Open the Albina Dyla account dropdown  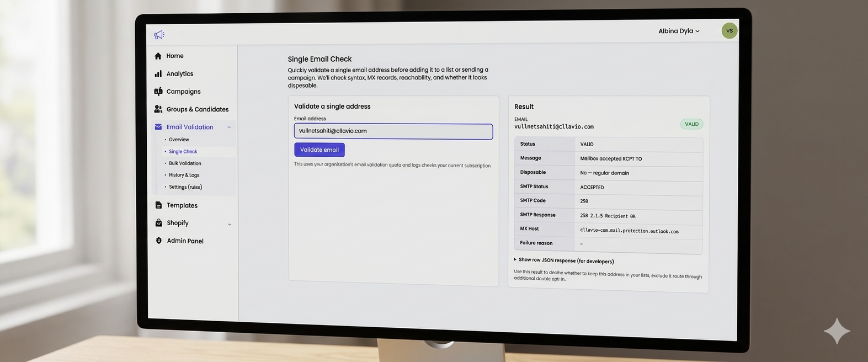pos(679,31)
